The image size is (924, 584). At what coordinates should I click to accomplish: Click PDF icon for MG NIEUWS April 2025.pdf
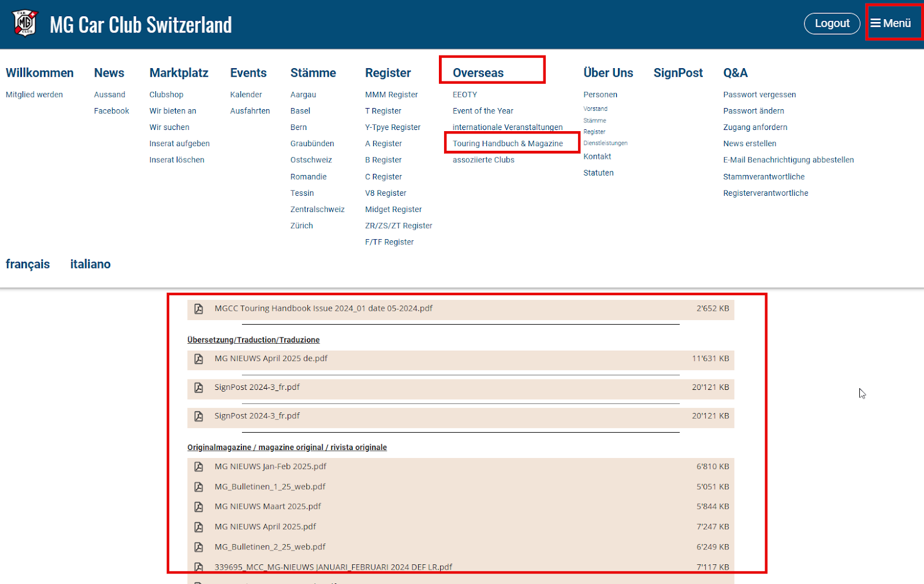coord(199,527)
